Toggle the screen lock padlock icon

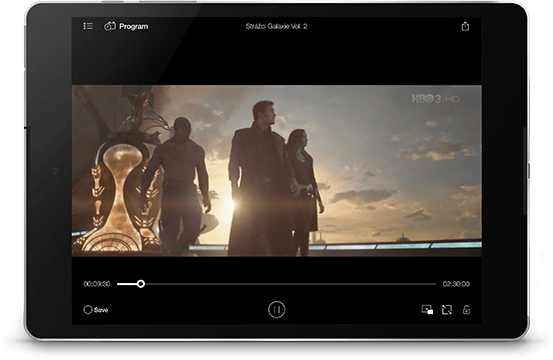pos(466,310)
